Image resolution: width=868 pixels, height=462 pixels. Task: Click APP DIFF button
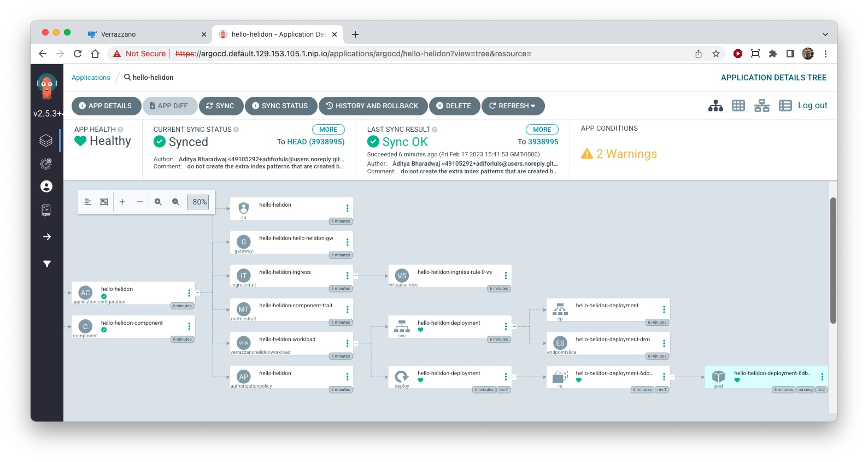(x=170, y=106)
